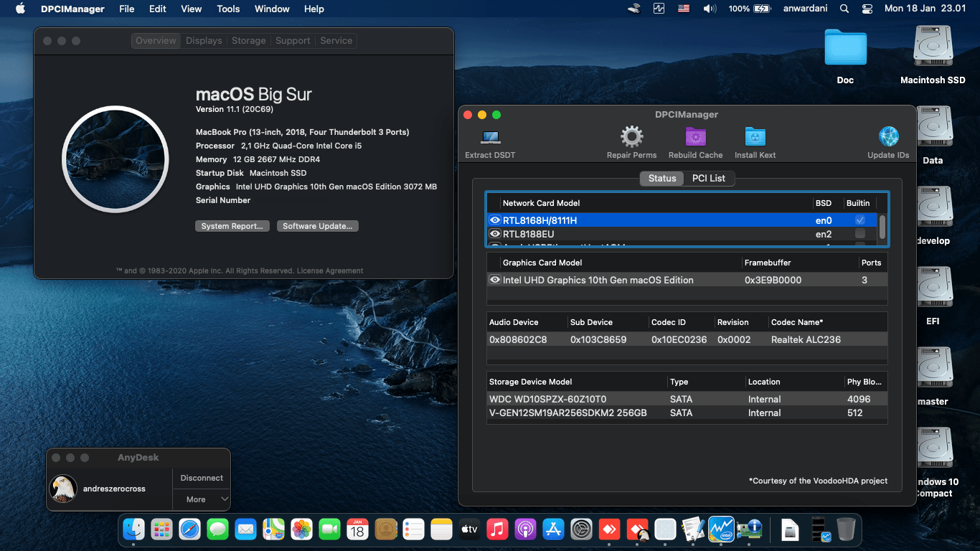Screen dimensions: 980x551
Task: Click the Rebuild Cache toolbar icon
Action: pos(695,136)
